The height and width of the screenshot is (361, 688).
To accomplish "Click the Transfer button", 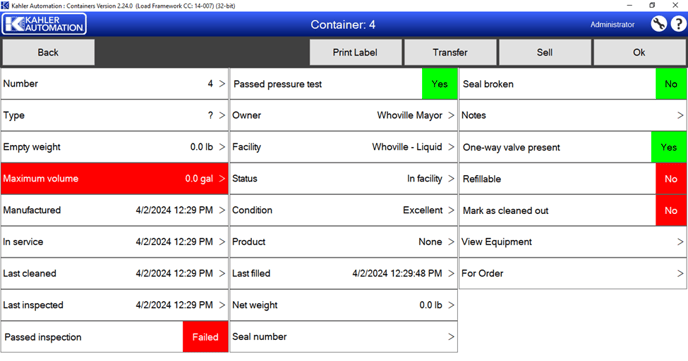I will pyautogui.click(x=450, y=52).
